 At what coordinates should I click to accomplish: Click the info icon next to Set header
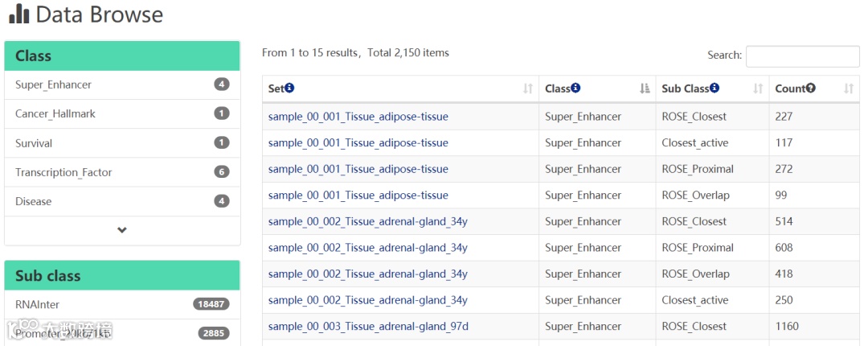tap(289, 89)
